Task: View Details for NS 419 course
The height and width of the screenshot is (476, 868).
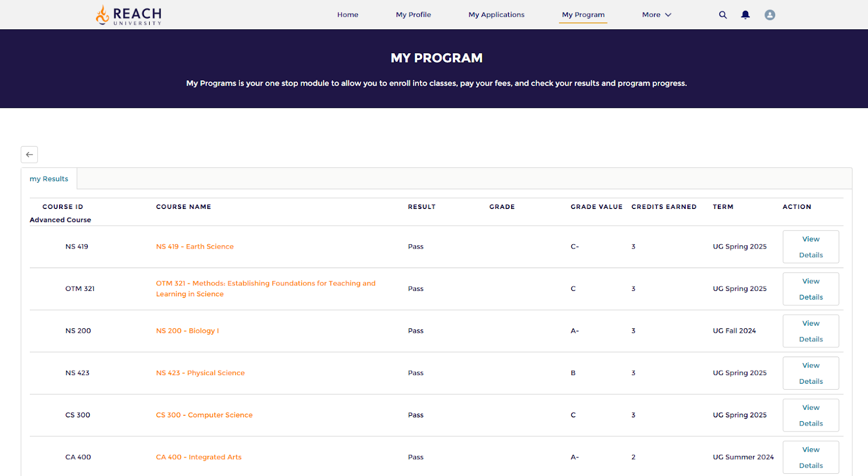Action: [810, 247]
